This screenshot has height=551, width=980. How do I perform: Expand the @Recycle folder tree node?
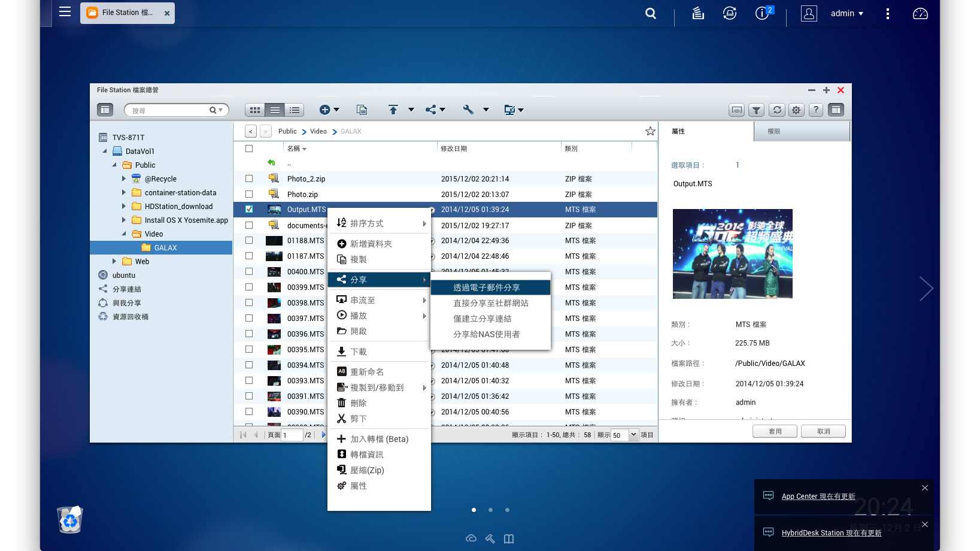point(124,178)
